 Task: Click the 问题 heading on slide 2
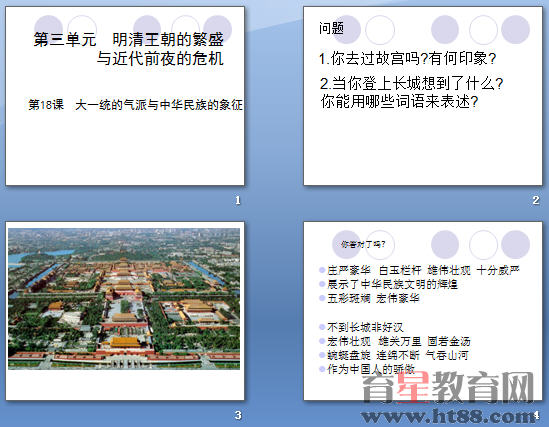(x=331, y=28)
